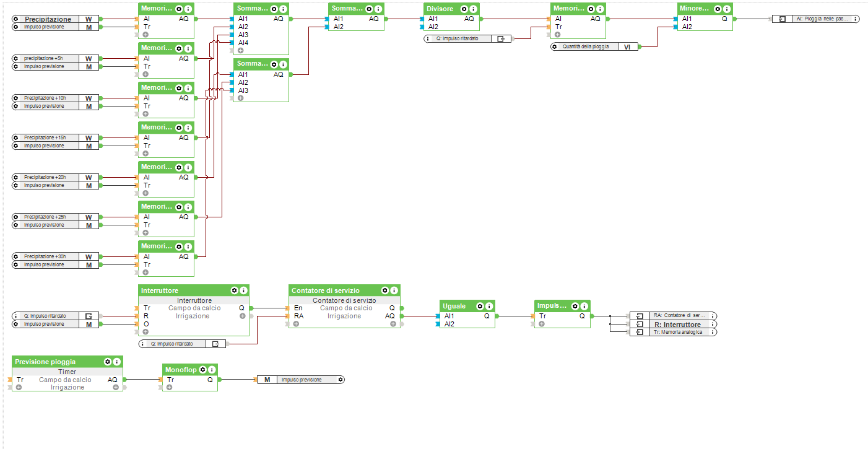Click the info icon on the Uguale block
The image size is (868, 449).
click(489, 306)
